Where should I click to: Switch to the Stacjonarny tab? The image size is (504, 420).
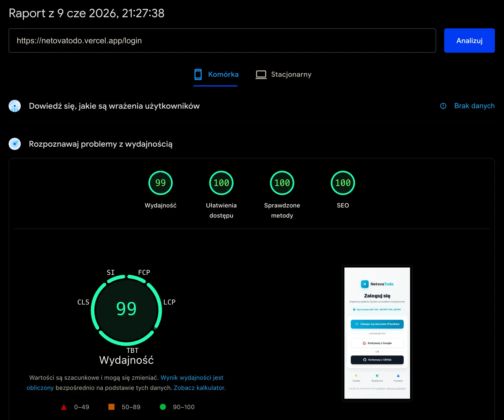click(x=284, y=74)
